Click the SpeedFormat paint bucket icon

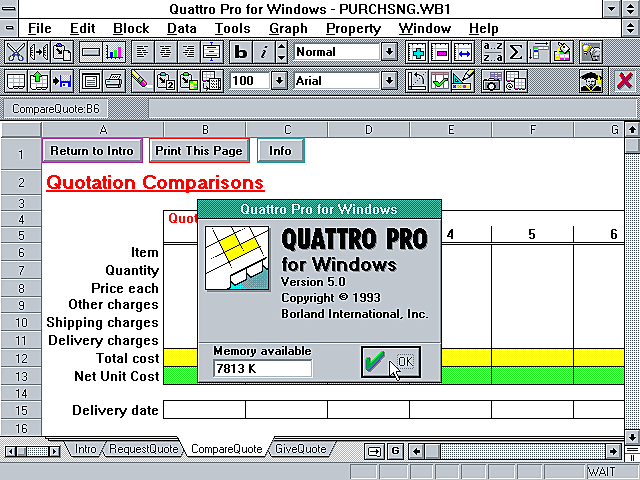pyautogui.click(x=562, y=52)
